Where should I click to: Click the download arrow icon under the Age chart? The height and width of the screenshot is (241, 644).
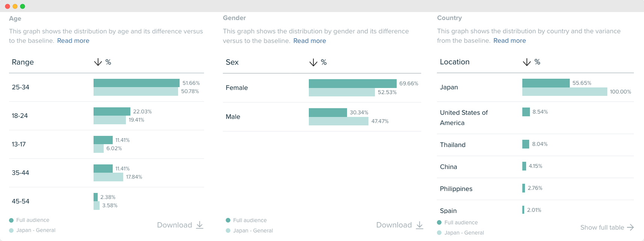tap(200, 225)
